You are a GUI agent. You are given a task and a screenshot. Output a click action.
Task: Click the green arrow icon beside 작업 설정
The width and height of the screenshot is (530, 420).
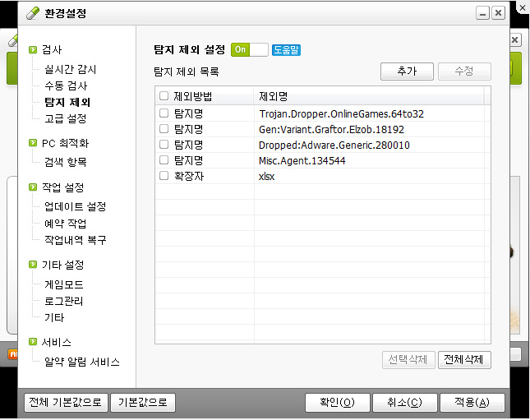point(33,187)
